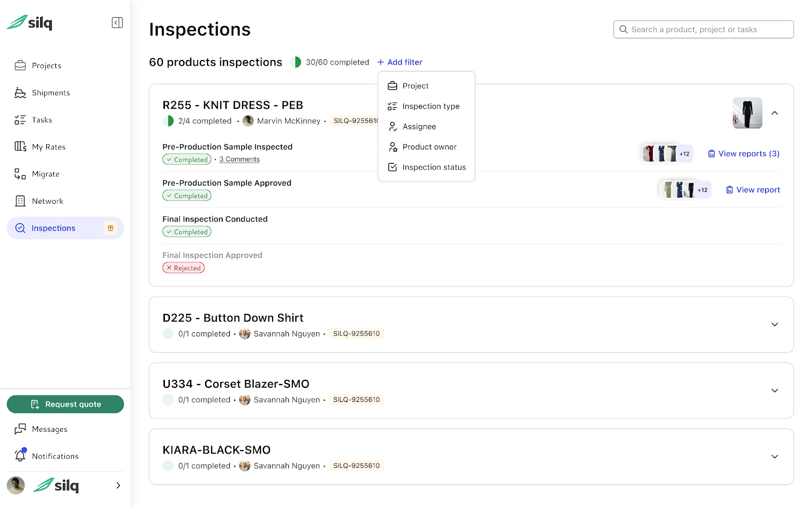Collapse the R255 KNIT DRESS PEB card

coord(774,113)
